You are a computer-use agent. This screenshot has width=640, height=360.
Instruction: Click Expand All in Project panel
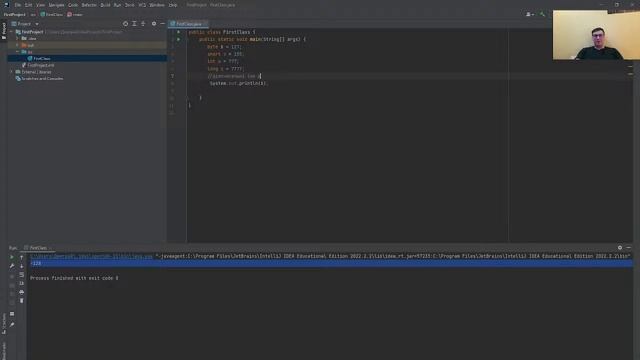coord(134,24)
